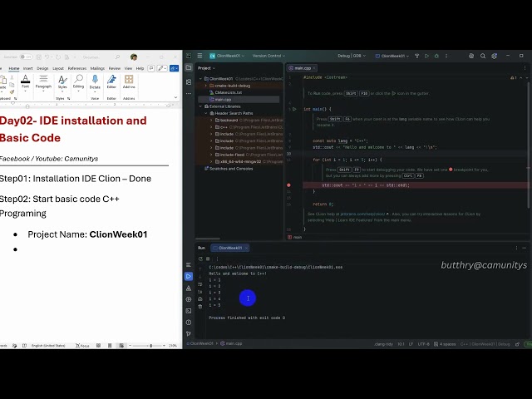Click UTF-8 encoding in status bar

click(423, 344)
